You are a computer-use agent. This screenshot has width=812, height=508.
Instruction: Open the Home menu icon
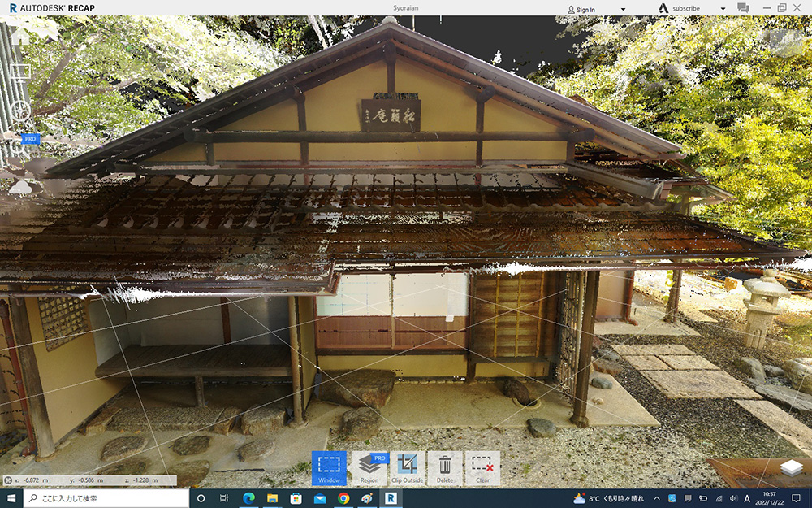20,37
